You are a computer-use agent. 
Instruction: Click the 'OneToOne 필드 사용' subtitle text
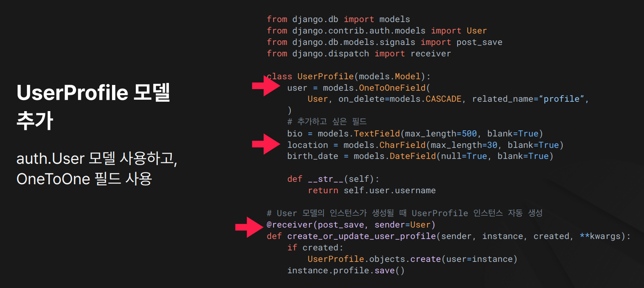84,179
